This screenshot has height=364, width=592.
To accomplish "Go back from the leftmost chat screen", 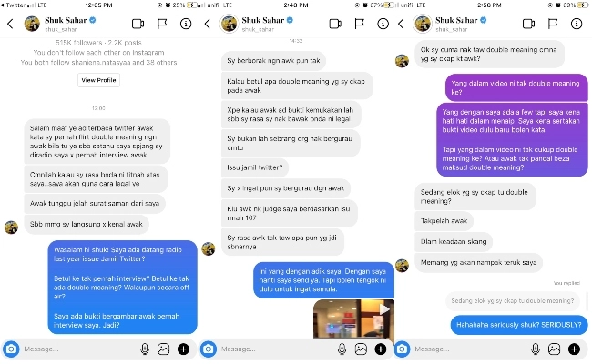I will (x=10, y=25).
